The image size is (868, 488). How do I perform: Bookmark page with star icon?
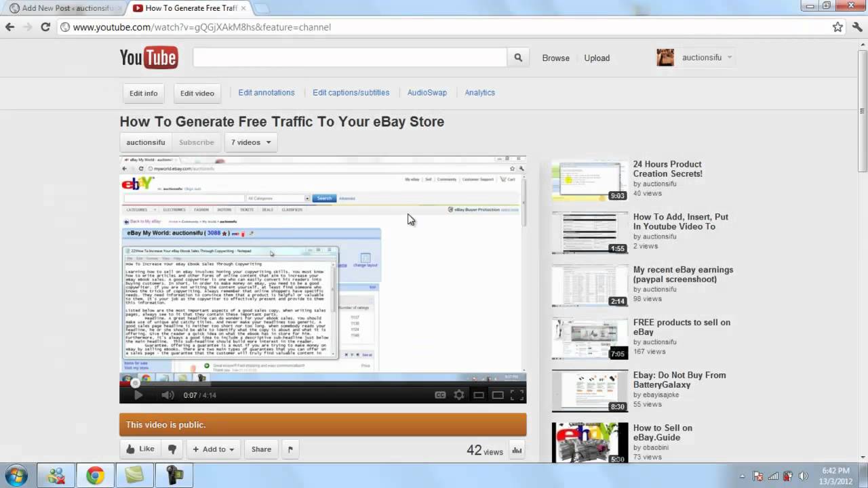(837, 27)
